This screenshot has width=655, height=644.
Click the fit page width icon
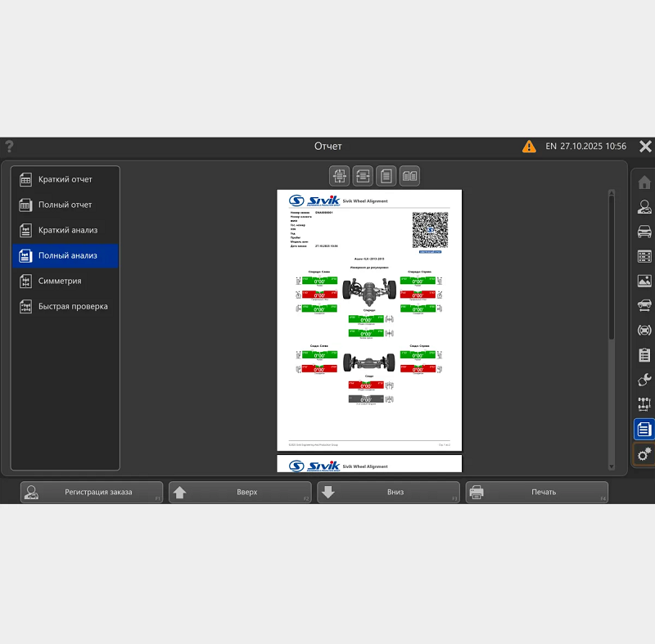[363, 175]
